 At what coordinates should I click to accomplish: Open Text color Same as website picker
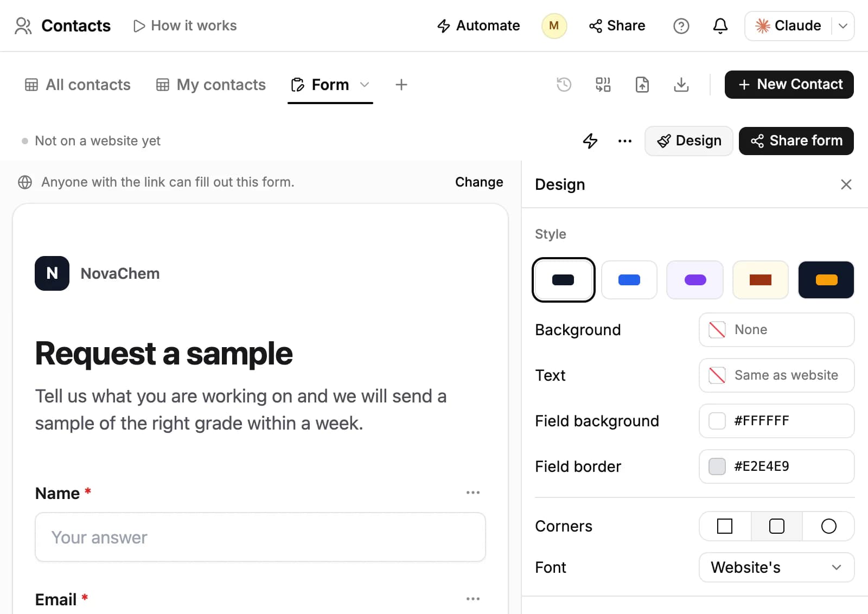click(776, 375)
